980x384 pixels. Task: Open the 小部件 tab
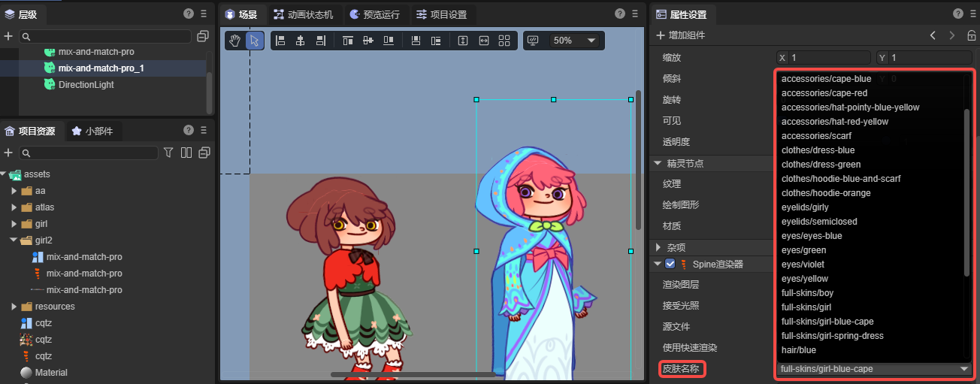pyautogui.click(x=95, y=131)
